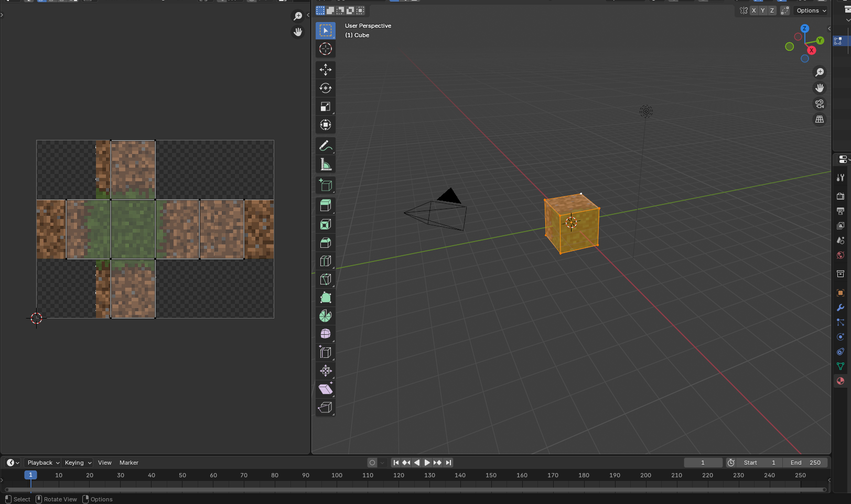Toggle the auto keying record button
This screenshot has width=851, height=504.
(372, 463)
